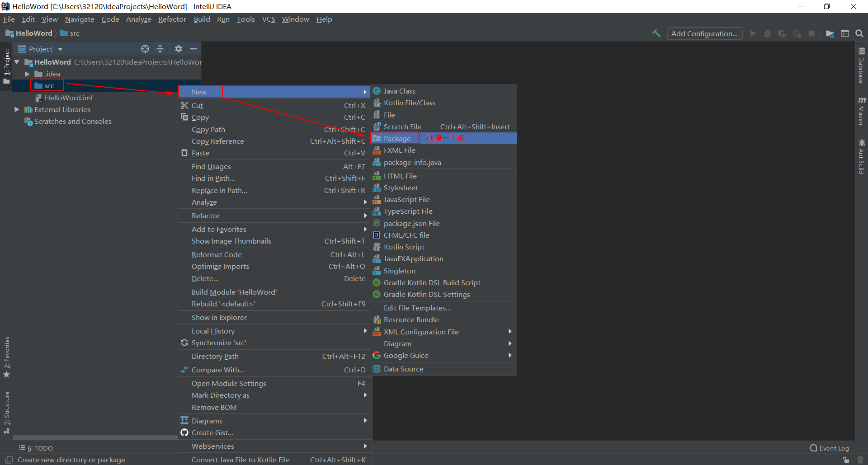
Task: Click Add Configuration button
Action: tap(704, 33)
